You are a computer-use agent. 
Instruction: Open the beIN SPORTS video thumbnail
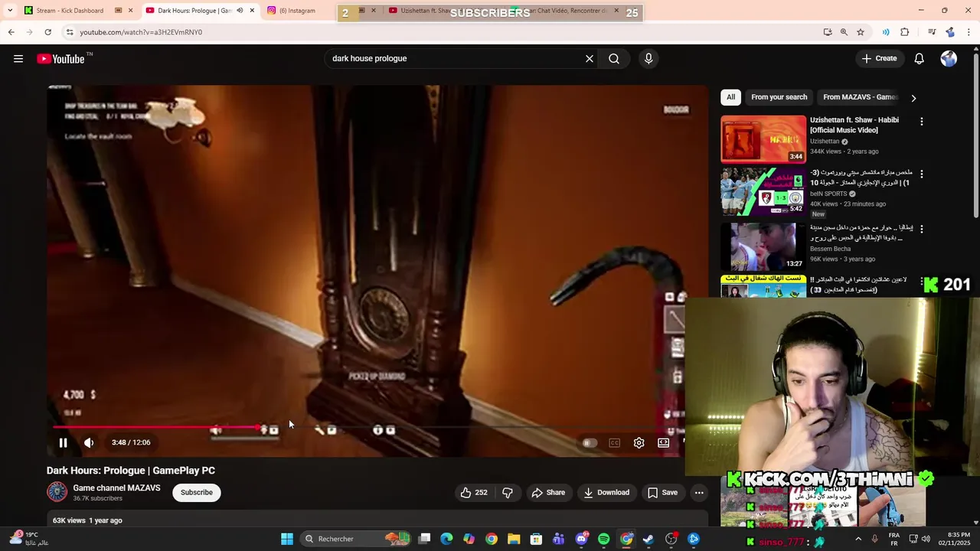(763, 191)
